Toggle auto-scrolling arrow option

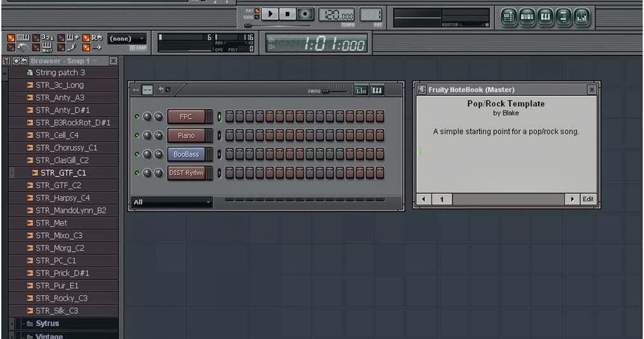[x=93, y=48]
